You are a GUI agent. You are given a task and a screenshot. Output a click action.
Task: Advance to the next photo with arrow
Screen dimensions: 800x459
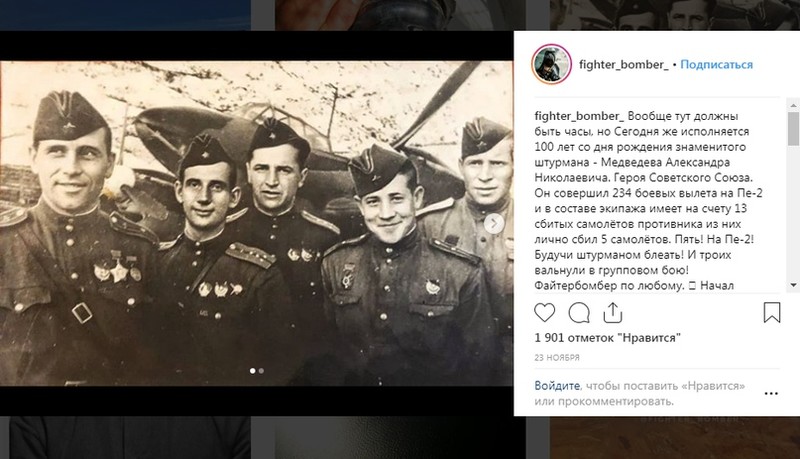tap(493, 223)
